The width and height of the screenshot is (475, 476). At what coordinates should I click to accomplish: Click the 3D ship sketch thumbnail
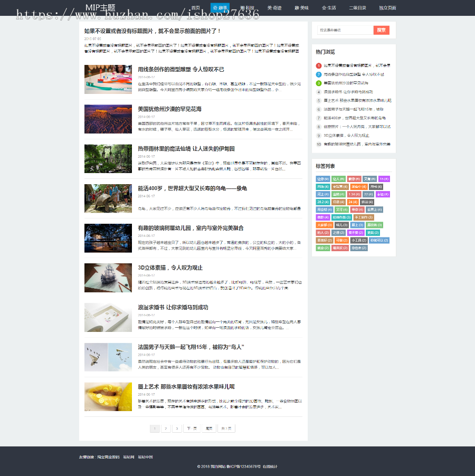(x=108, y=278)
